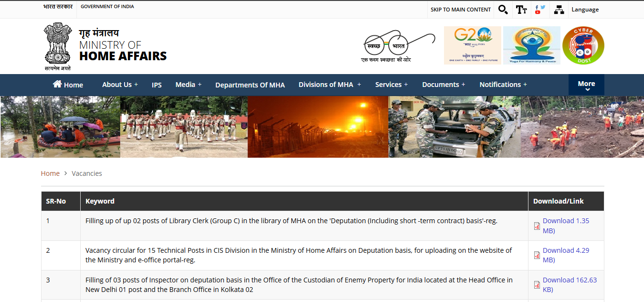Open the Home breadcrumb link
The width and height of the screenshot is (644, 302).
click(50, 173)
